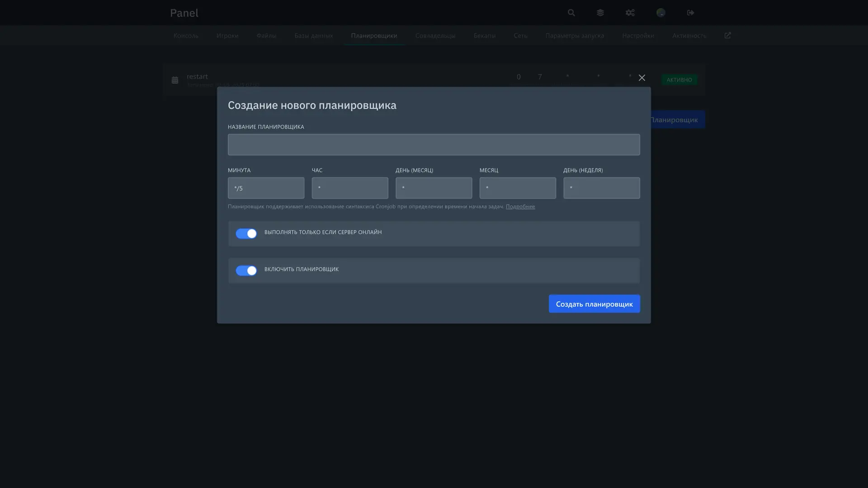Open Параметры запуска tab
Viewport: 868px width, 488px height.
tap(575, 35)
